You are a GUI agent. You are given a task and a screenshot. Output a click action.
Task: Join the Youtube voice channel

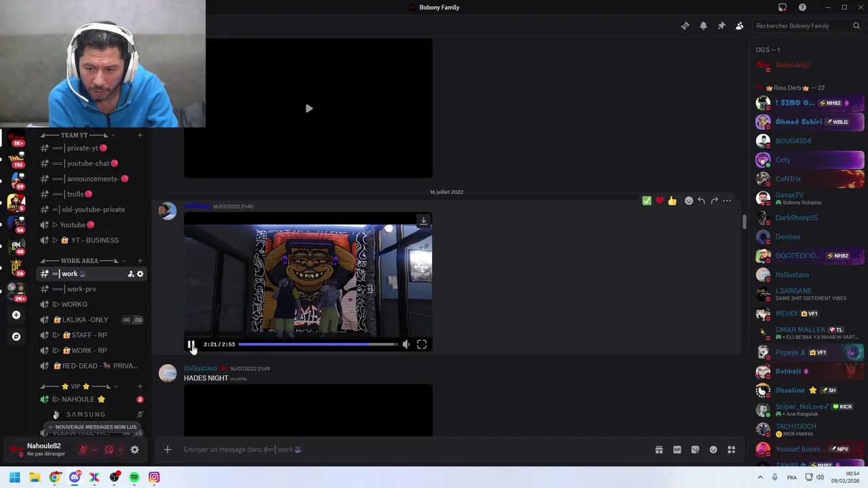(91, 225)
